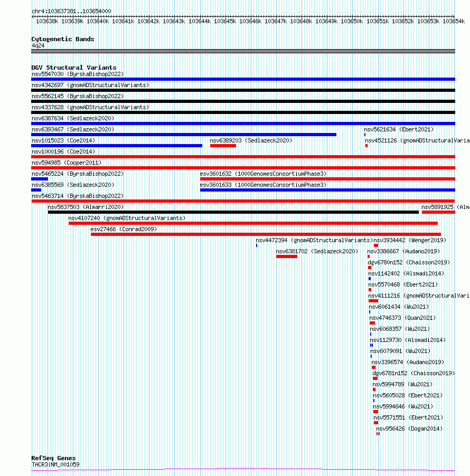Click the red bar under nsv6381702
This screenshot has height=476, width=470.
point(287,256)
